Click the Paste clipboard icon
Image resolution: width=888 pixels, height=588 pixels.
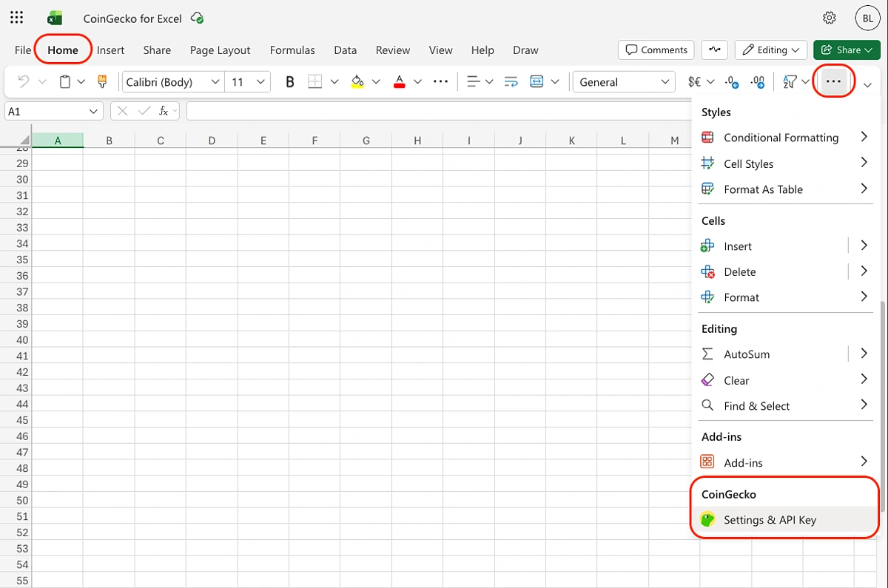coord(65,81)
